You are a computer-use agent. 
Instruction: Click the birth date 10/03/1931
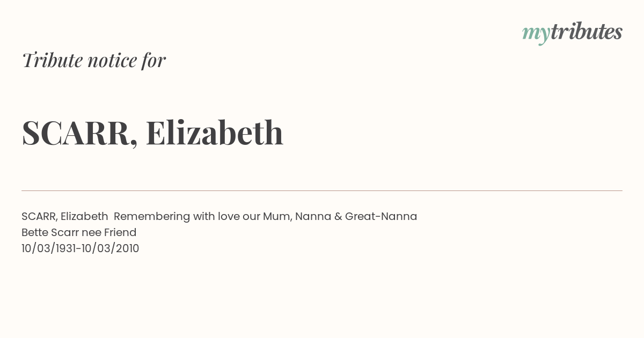(50, 248)
